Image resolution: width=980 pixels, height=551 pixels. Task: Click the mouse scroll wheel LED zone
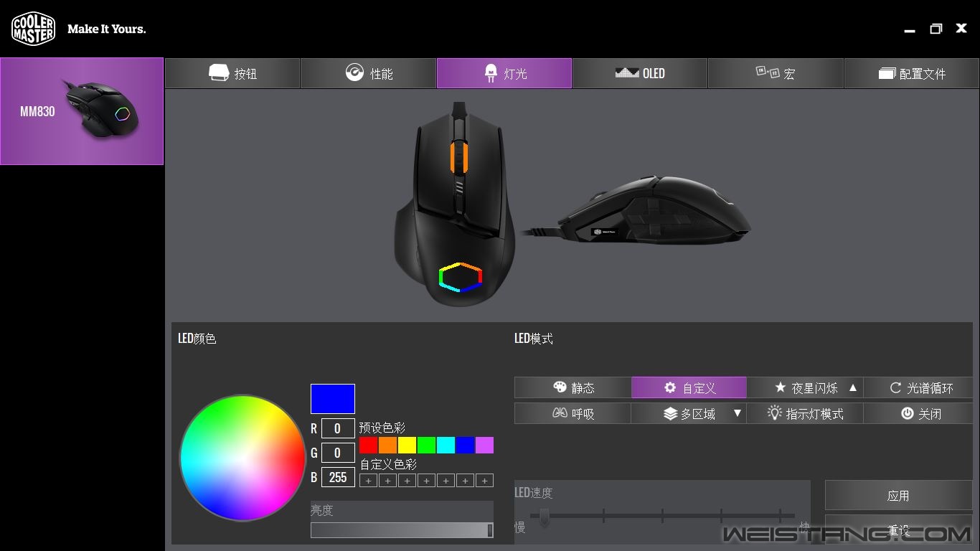click(x=459, y=156)
